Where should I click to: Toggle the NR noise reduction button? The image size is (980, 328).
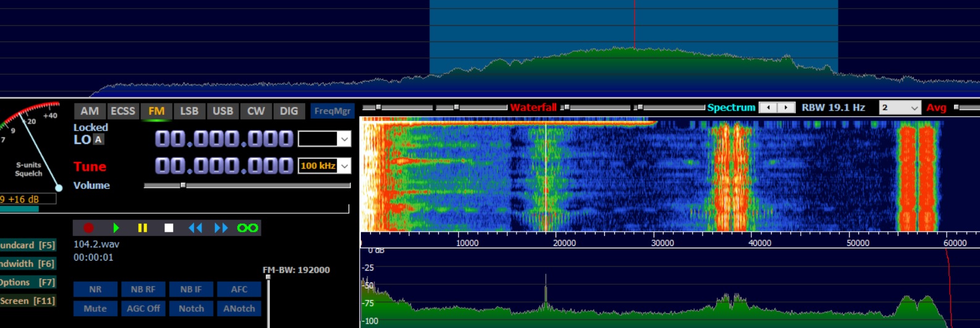95,289
